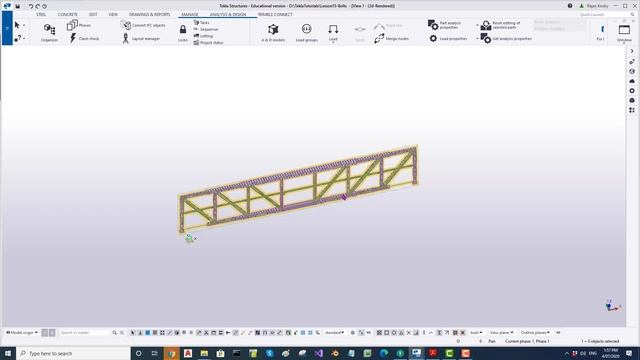Open the Sequencer tool
This screenshot has height=360, width=640.
(206, 29)
